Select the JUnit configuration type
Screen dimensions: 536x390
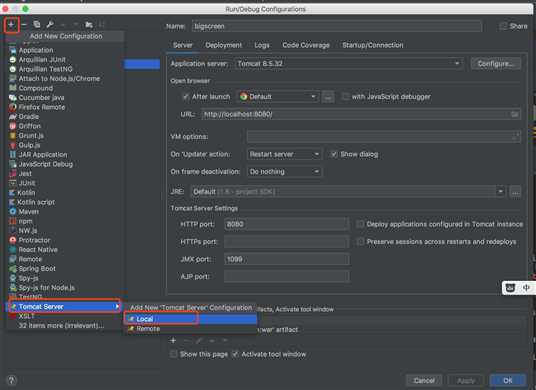click(27, 183)
